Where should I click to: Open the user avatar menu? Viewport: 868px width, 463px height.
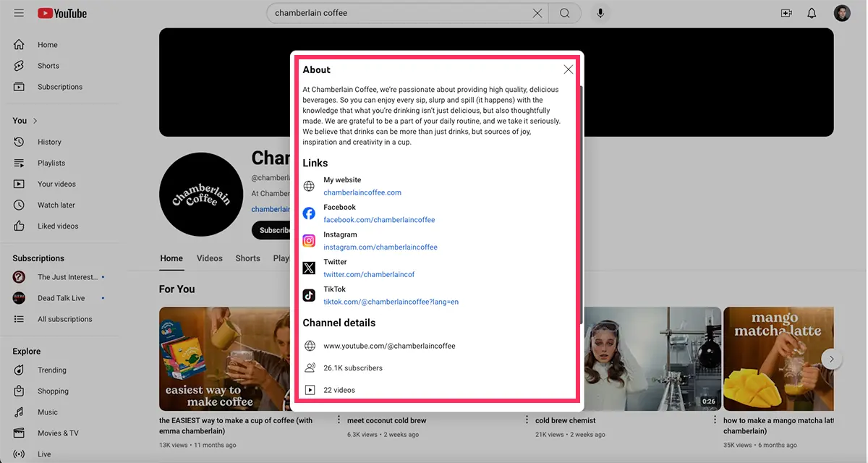842,13
